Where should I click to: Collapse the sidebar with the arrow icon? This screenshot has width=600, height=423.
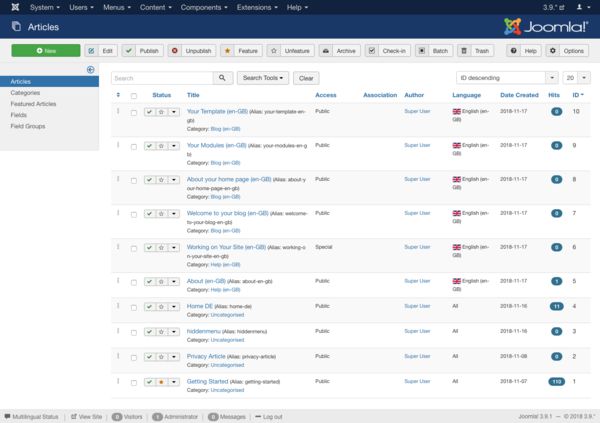click(x=90, y=69)
